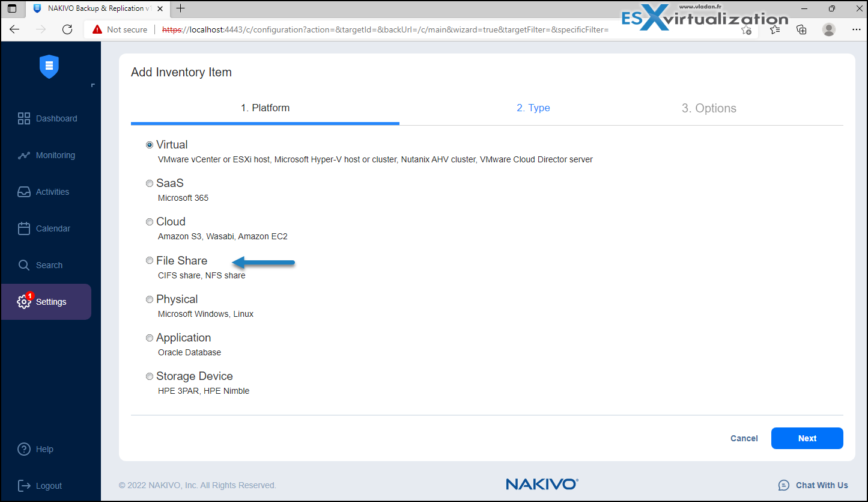Open browser tab actions menu icon

click(12, 8)
